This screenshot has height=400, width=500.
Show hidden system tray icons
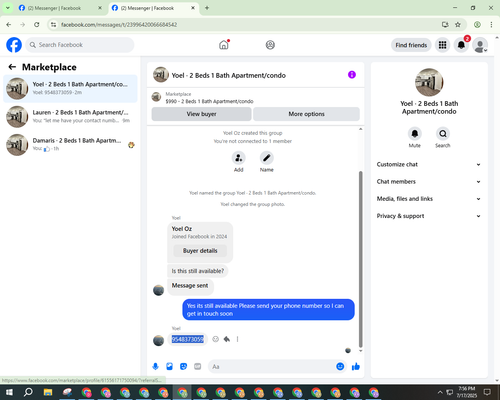click(440, 392)
